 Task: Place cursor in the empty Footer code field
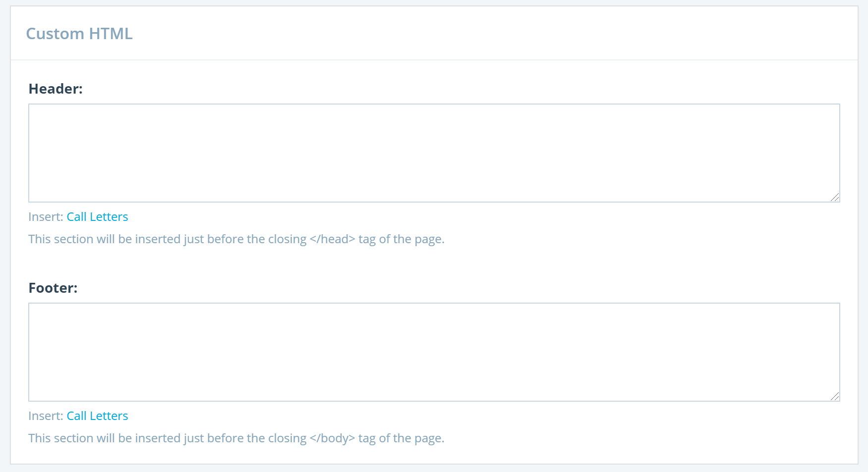434,352
